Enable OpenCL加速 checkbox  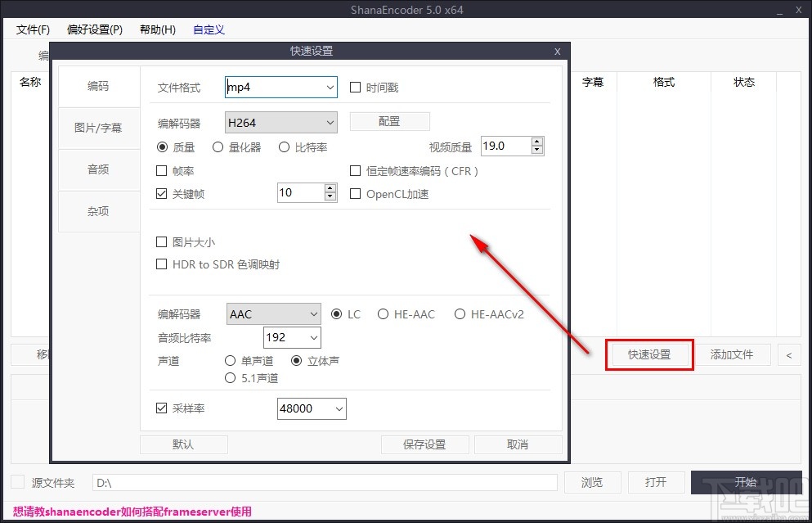pos(355,194)
